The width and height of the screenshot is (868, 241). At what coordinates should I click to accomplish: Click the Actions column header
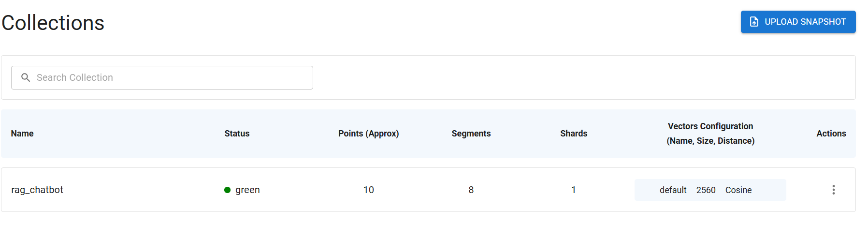pos(831,134)
